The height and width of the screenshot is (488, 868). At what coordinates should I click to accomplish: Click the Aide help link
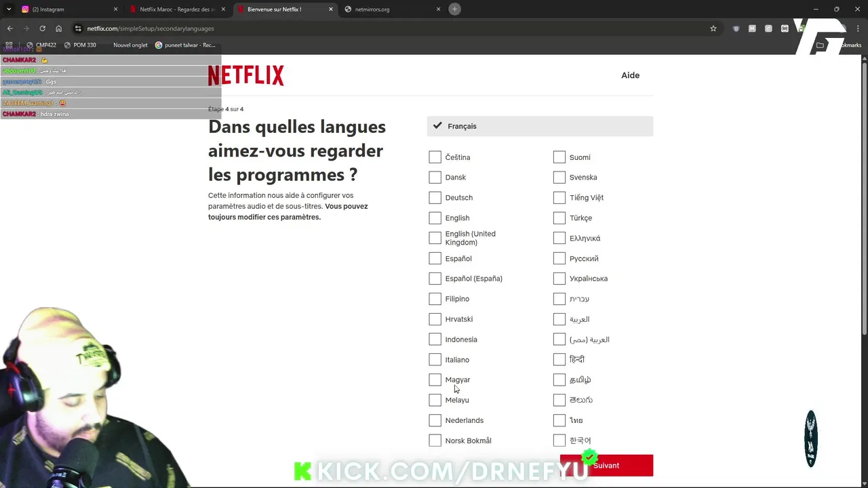pyautogui.click(x=630, y=75)
